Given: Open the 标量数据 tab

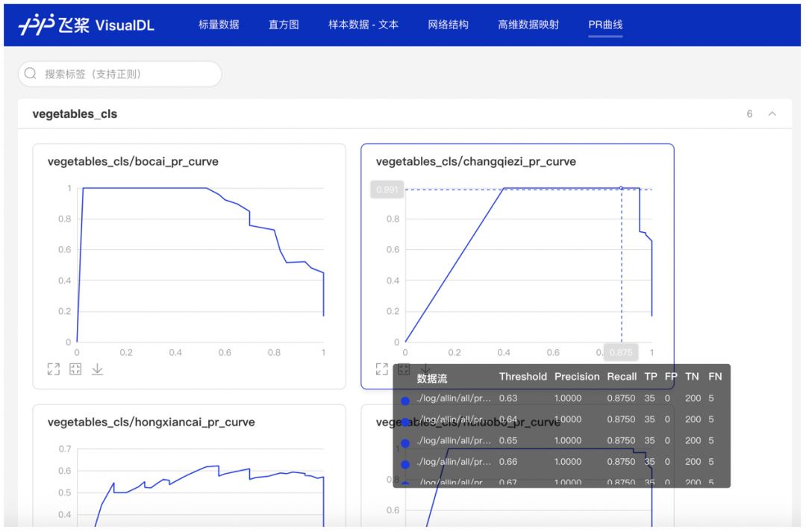Looking at the screenshot, I should coord(219,25).
